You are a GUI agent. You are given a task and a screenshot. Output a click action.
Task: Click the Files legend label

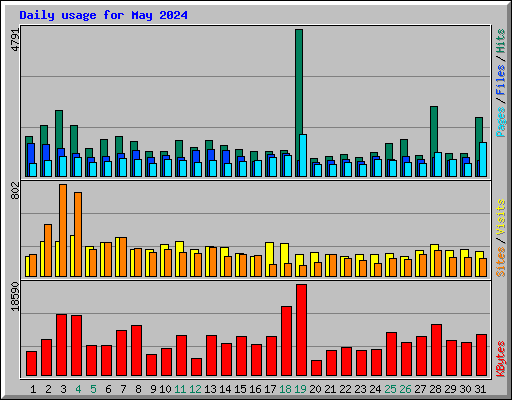(500, 79)
